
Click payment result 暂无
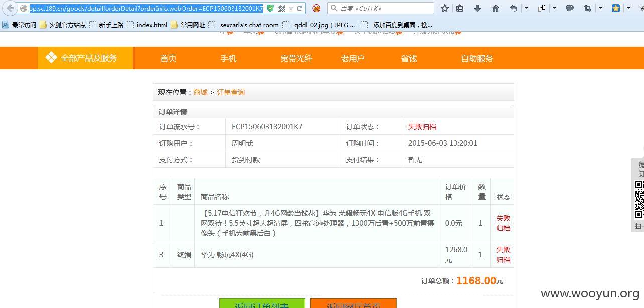(415, 160)
